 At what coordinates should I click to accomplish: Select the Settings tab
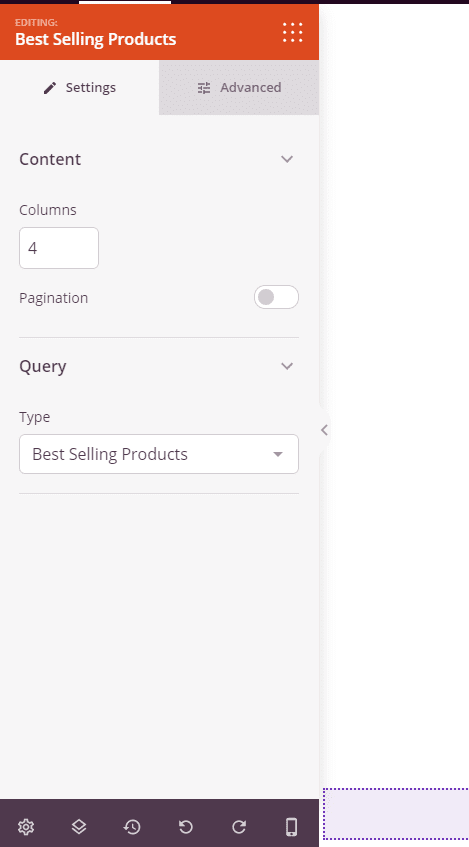(79, 88)
